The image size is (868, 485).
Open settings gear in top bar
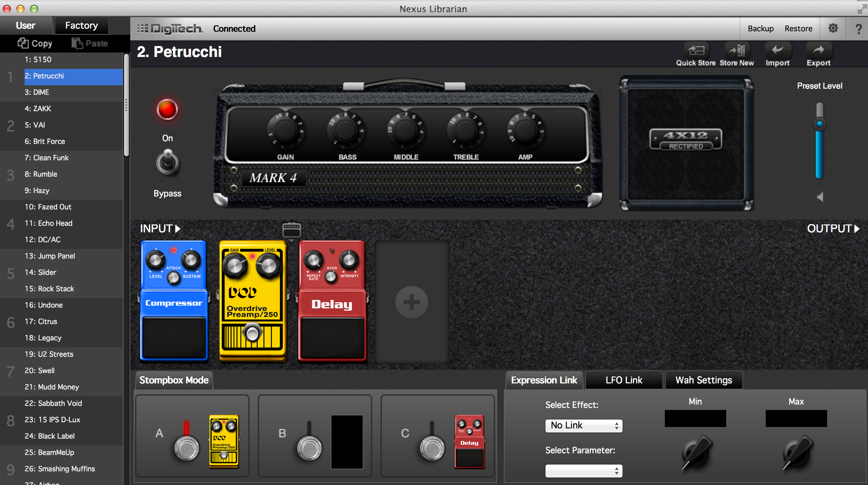click(833, 28)
